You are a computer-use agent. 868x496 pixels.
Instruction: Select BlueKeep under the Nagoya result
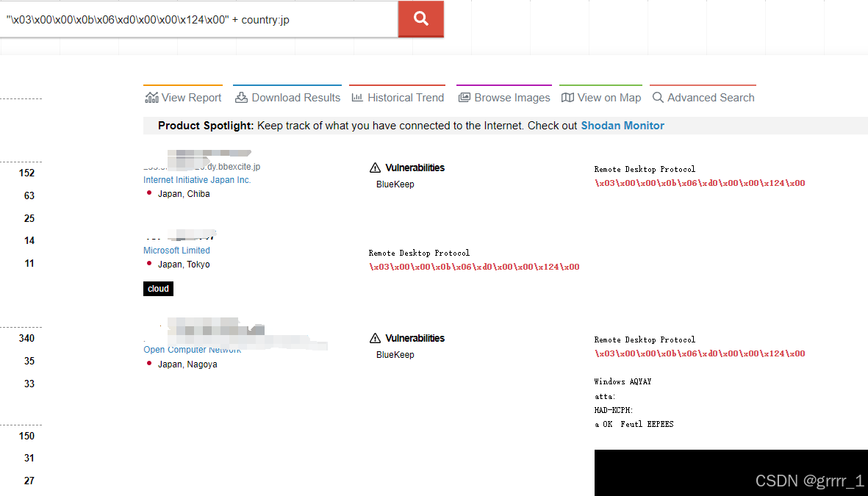pos(395,355)
